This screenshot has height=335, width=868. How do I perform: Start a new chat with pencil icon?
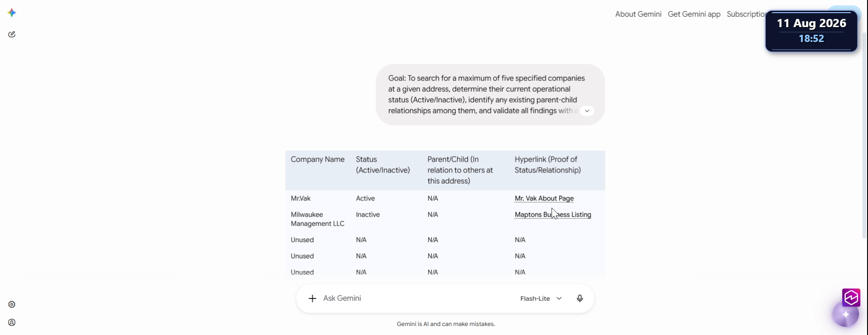pyautogui.click(x=12, y=34)
